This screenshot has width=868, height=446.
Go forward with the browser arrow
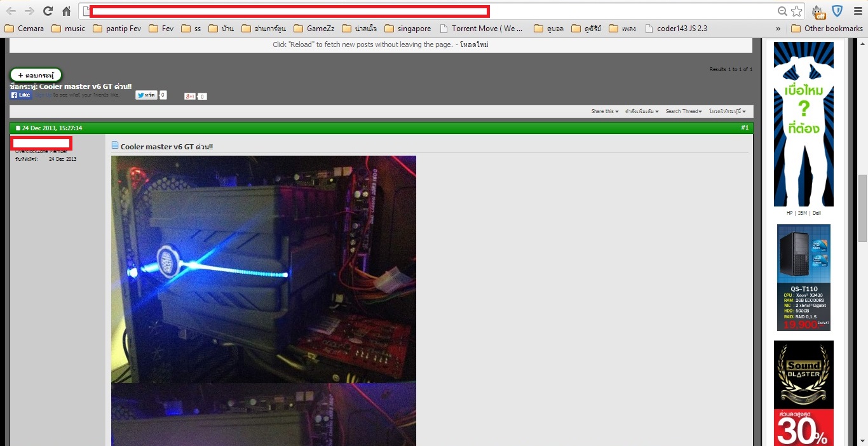pos(29,11)
